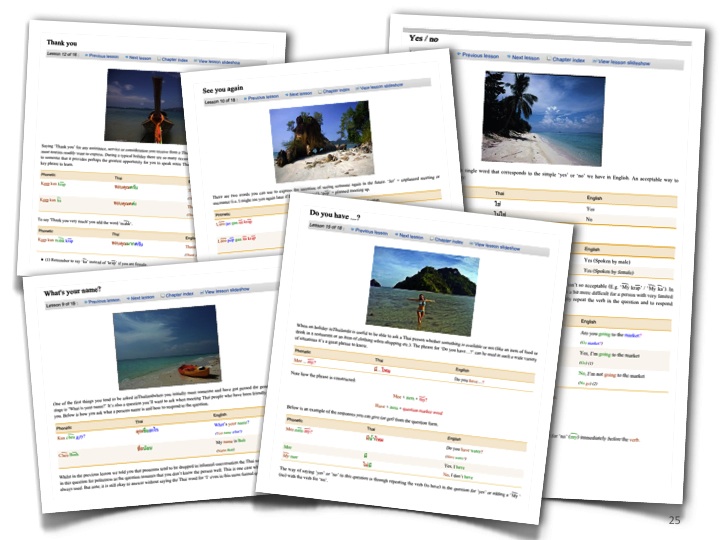This screenshot has height=540, width=720.
Task: Click the palm tree beach photo on Yes / no page
Action: [x=544, y=118]
